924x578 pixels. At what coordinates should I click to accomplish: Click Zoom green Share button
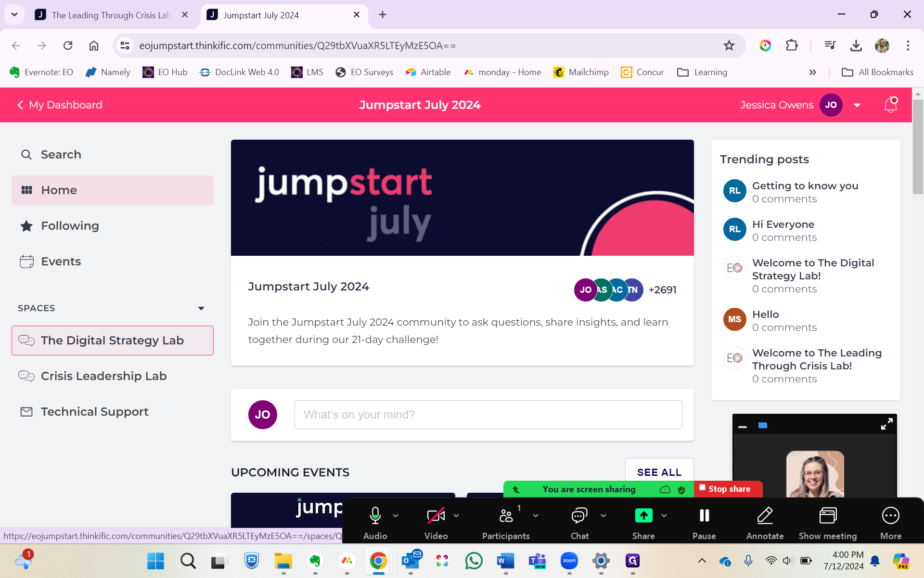(643, 515)
